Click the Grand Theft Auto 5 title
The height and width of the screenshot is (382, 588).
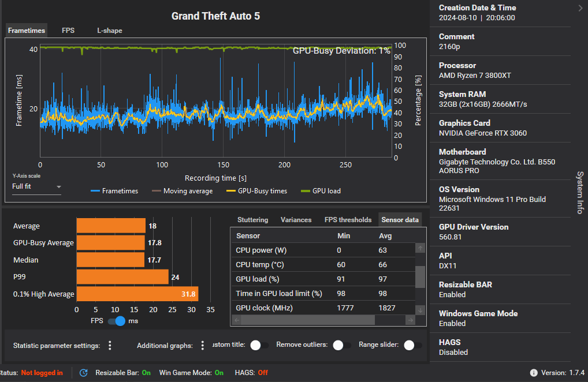(x=215, y=16)
